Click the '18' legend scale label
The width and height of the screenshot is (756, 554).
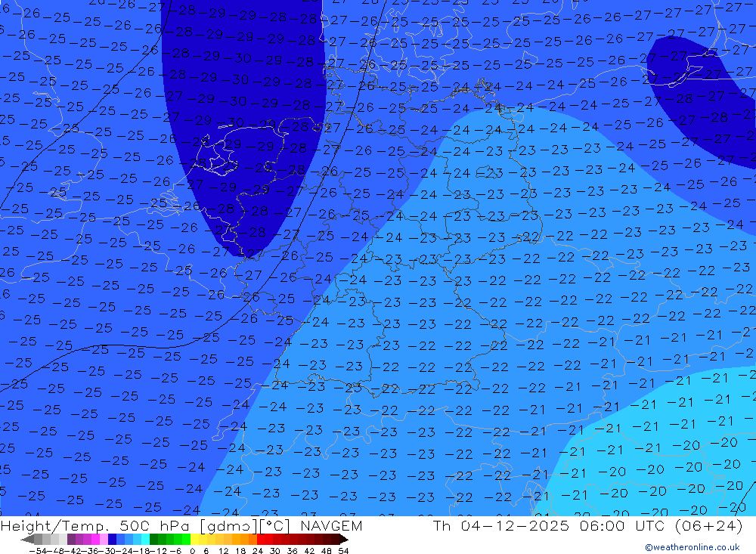click(x=240, y=551)
